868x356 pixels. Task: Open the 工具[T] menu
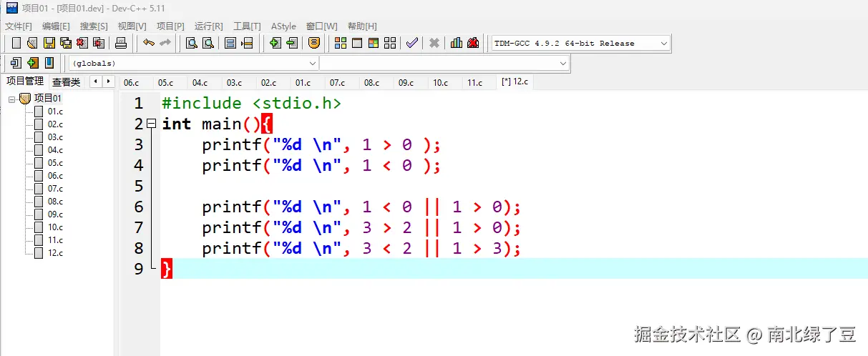[x=247, y=26]
